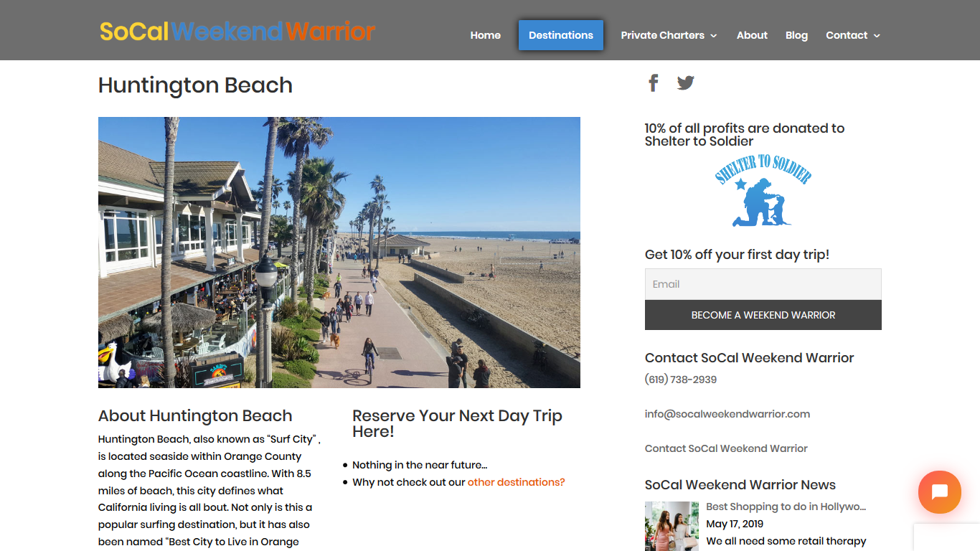Open the 'Contact SoCal Weekend Warrior' grey link
Viewport: 980px width, 551px height.
point(726,448)
